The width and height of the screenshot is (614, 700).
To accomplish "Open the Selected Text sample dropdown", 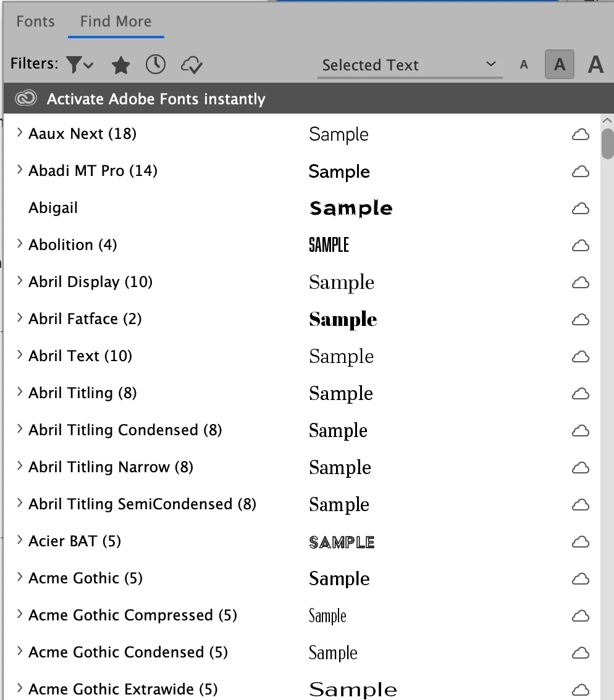I will [x=410, y=65].
